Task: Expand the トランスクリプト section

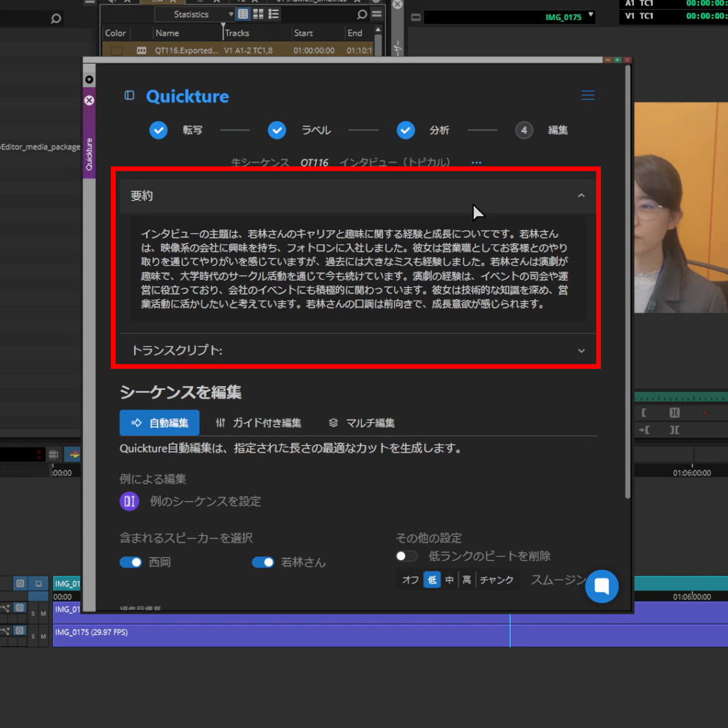Action: coord(581,351)
